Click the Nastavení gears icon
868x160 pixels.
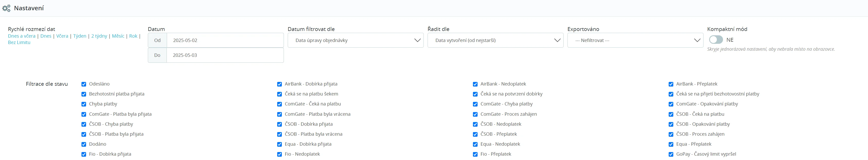click(x=6, y=8)
